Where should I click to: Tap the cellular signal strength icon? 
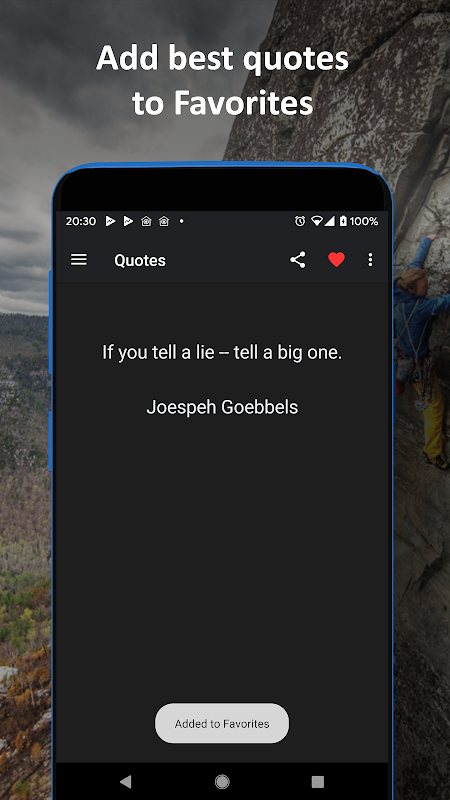[330, 221]
